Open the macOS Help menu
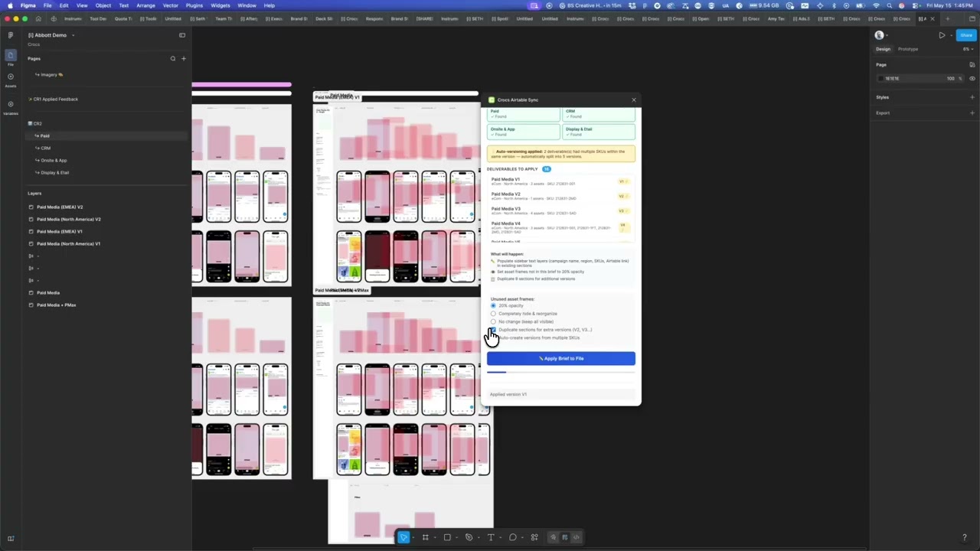The width and height of the screenshot is (980, 551). coord(269,5)
